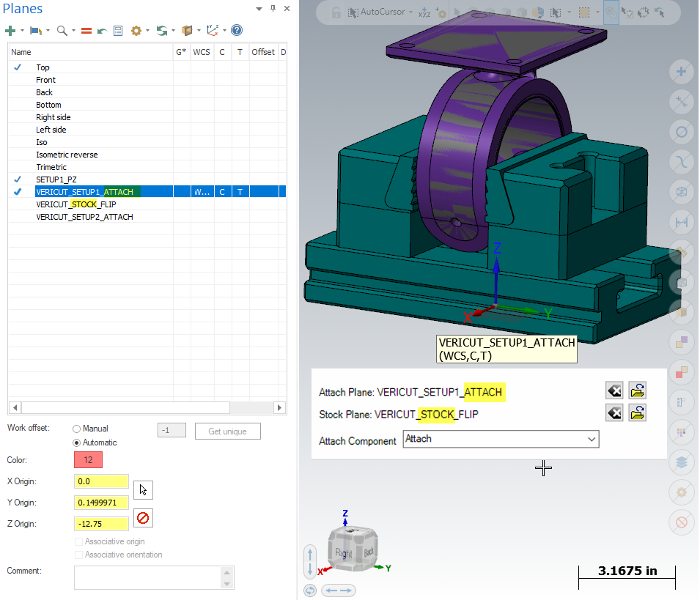700x600 pixels.
Task: Click the Y Origin value field
Action: pyautogui.click(x=101, y=503)
